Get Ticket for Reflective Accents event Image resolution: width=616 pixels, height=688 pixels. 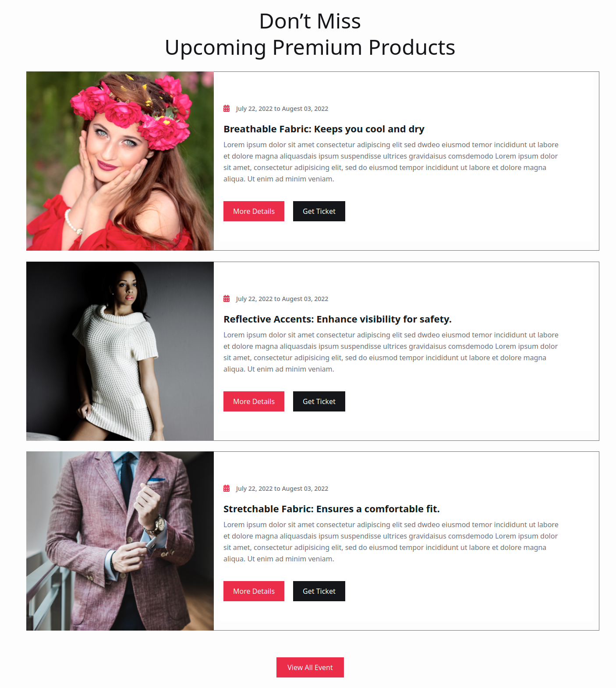[x=319, y=401]
